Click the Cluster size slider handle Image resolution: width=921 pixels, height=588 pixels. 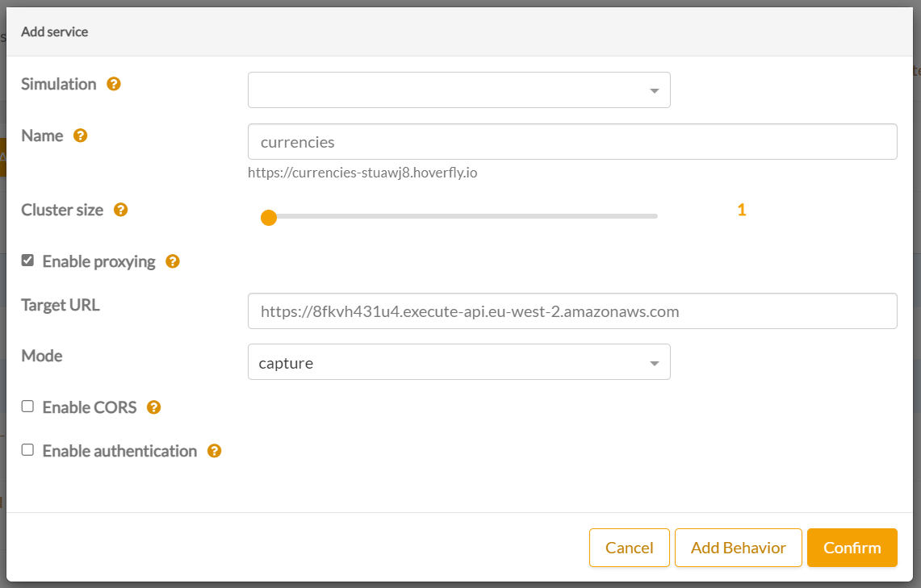tap(269, 218)
